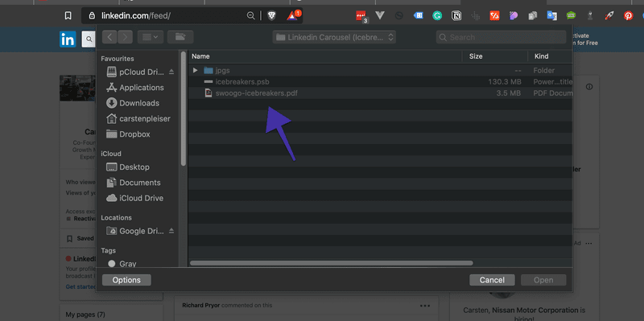Click the Cancel button
This screenshot has width=644, height=321.
(x=492, y=280)
